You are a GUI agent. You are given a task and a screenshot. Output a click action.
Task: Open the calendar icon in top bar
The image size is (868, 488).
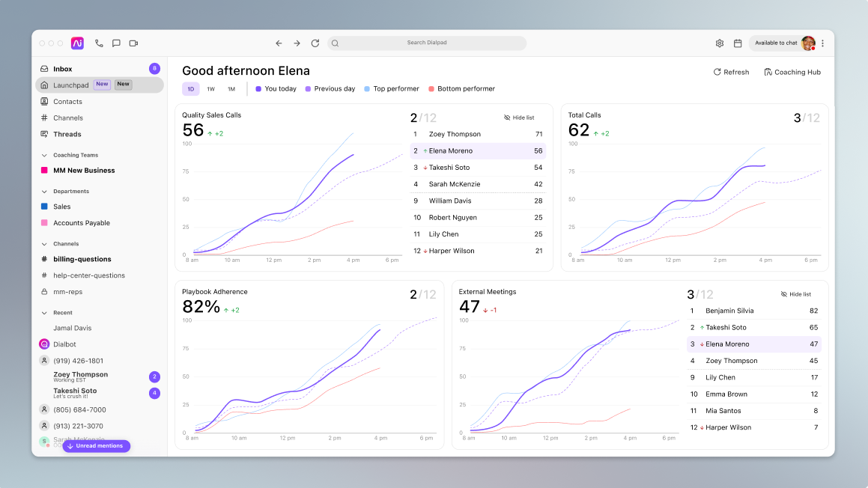click(x=738, y=43)
